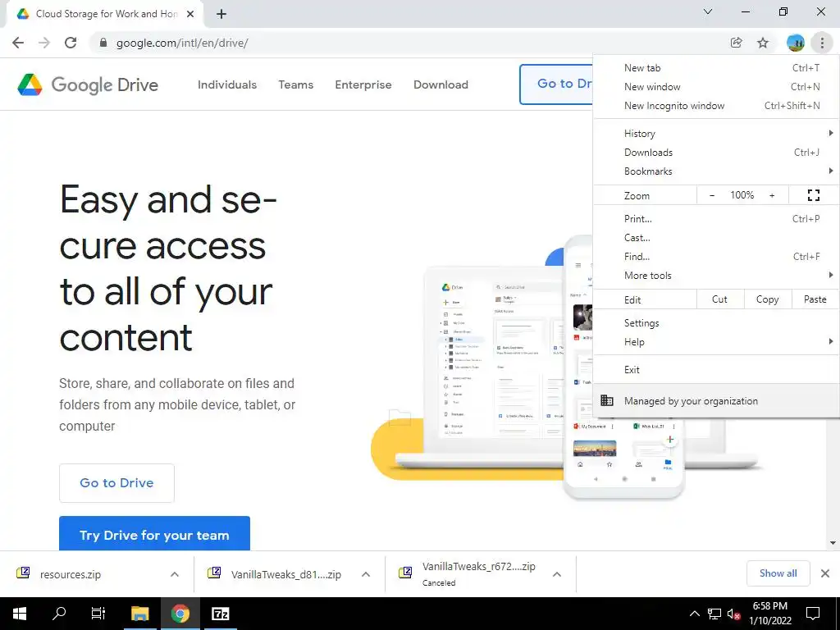Choose Find... in the menu

pos(716,256)
